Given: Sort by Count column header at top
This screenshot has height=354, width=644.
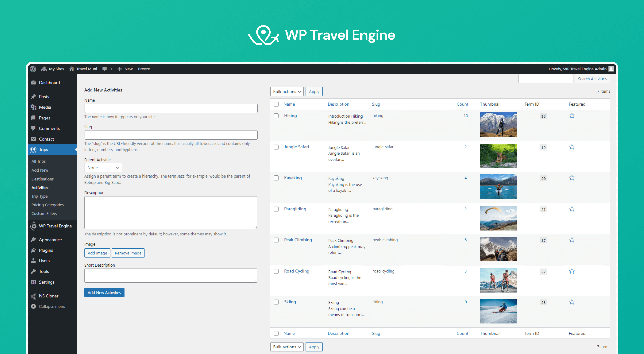Looking at the screenshot, I should [x=462, y=104].
